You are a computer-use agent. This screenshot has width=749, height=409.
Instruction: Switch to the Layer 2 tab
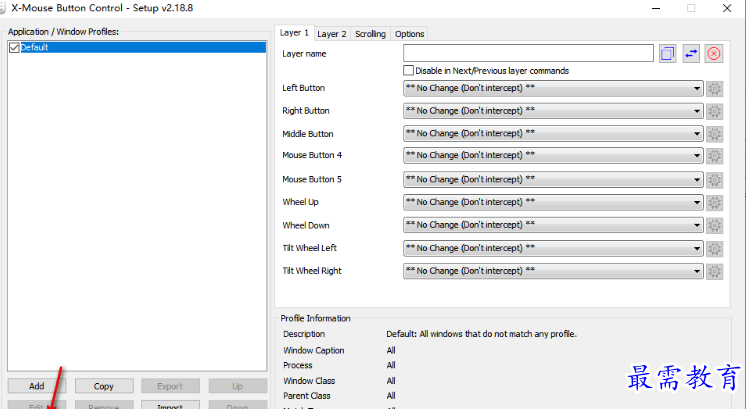coord(332,34)
